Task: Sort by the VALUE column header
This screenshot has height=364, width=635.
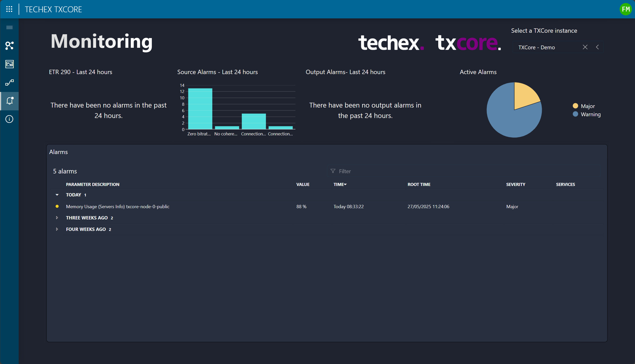Action: coord(303,184)
